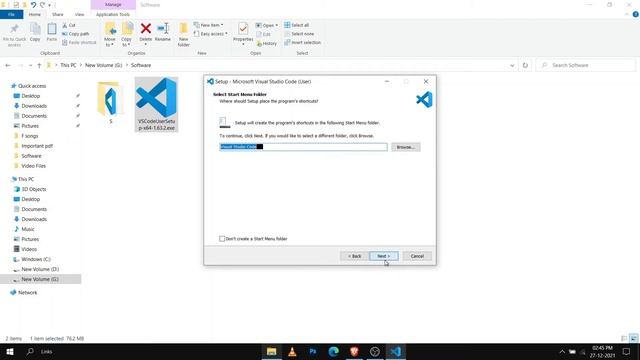Click the Search Software box
640x360 pixels.
click(586, 65)
